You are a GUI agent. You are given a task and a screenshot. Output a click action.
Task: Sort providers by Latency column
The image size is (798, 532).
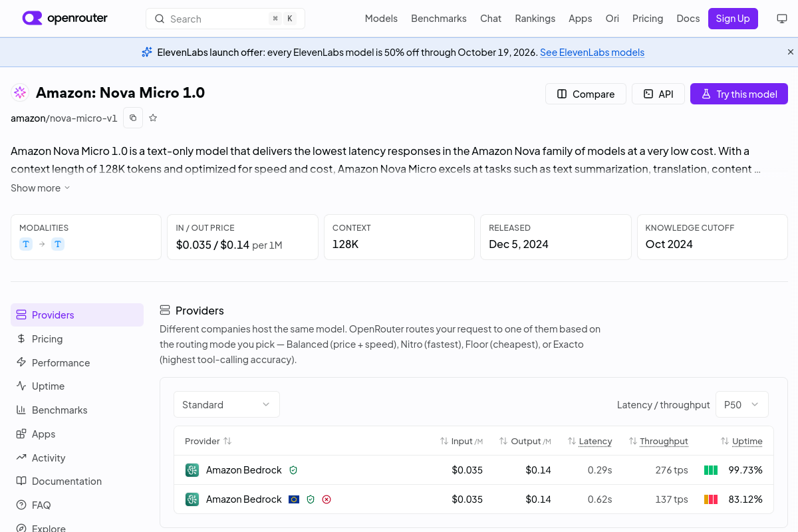[590, 441]
